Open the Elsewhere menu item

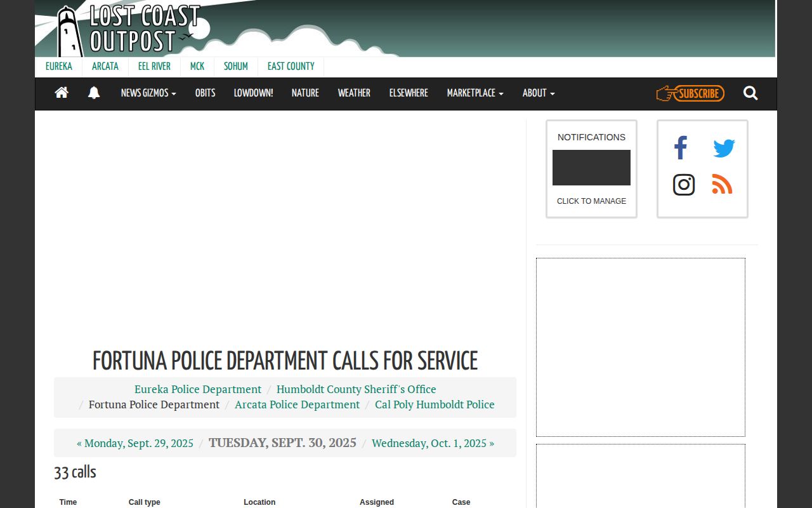click(409, 93)
